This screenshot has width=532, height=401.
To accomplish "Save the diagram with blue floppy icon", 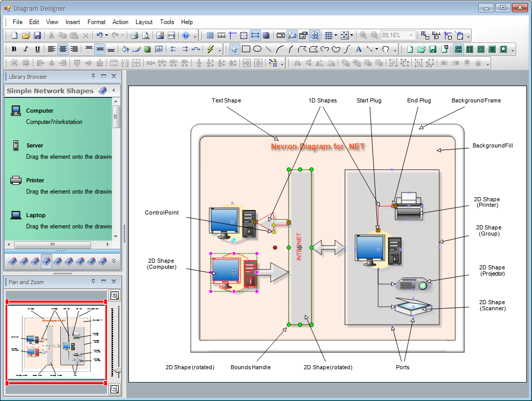I will coord(37,35).
